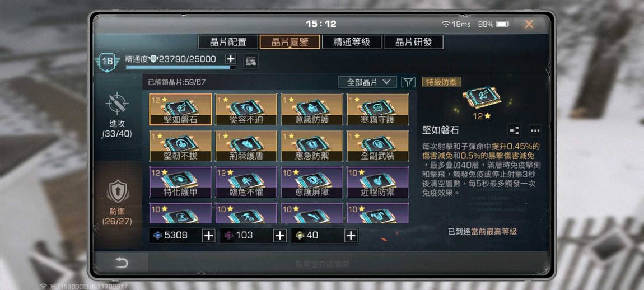Image resolution: width=644 pixels, height=290 pixels.
Task: Select the 荊棘護盾 chip card
Action: point(246,146)
